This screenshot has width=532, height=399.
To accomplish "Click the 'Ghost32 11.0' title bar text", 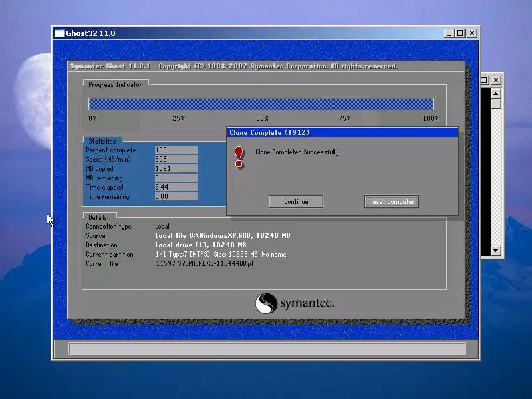I will click(90, 33).
